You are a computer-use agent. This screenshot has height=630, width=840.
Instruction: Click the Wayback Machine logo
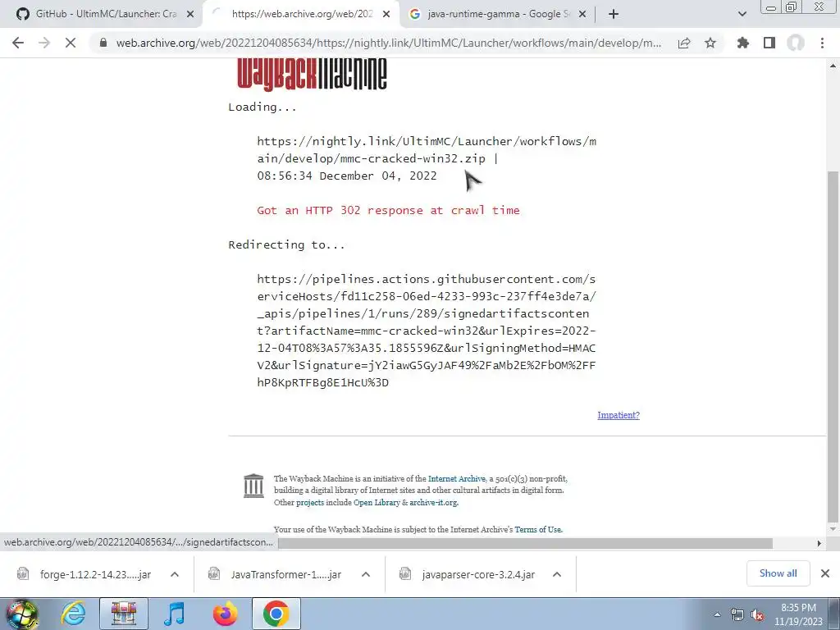tap(312, 74)
